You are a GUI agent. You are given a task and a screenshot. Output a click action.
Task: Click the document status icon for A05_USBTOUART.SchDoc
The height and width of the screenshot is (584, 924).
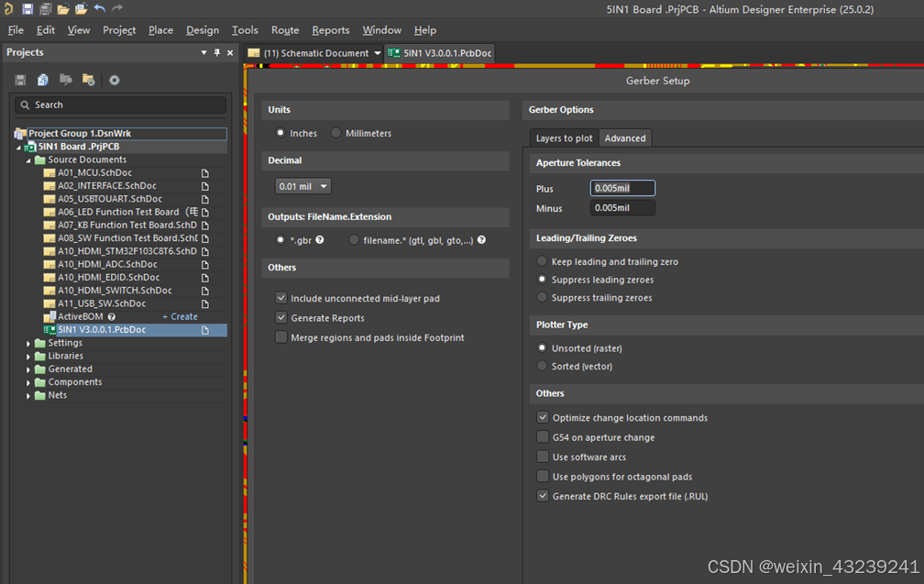(x=205, y=199)
